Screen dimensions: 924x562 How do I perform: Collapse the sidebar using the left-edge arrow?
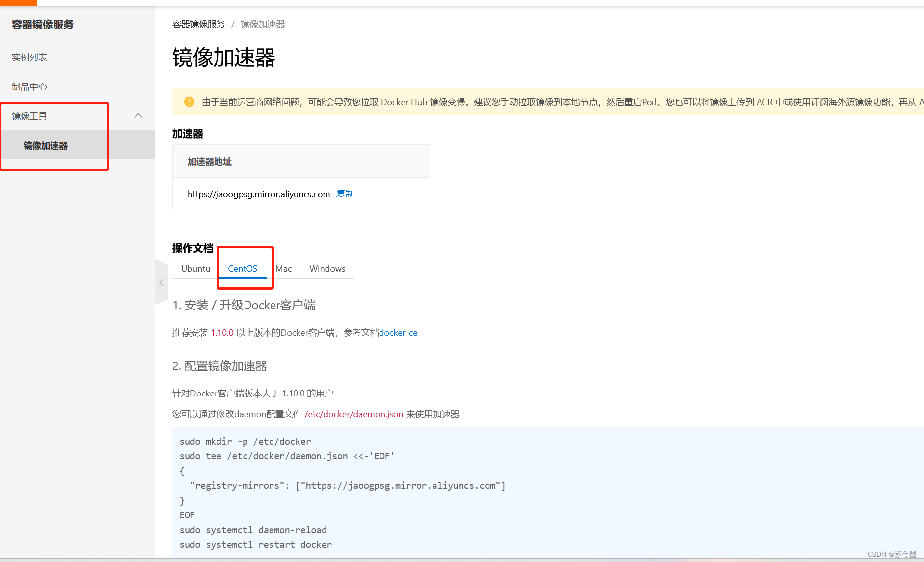pyautogui.click(x=162, y=282)
